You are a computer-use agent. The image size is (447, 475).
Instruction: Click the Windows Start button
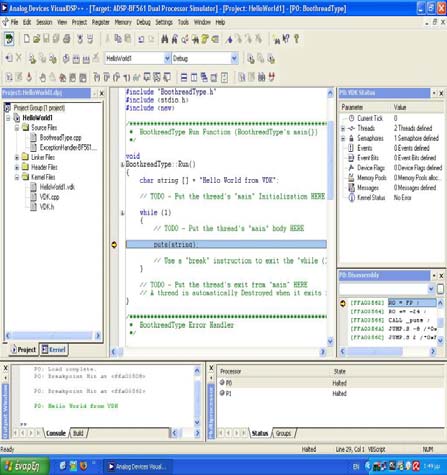click(x=25, y=466)
